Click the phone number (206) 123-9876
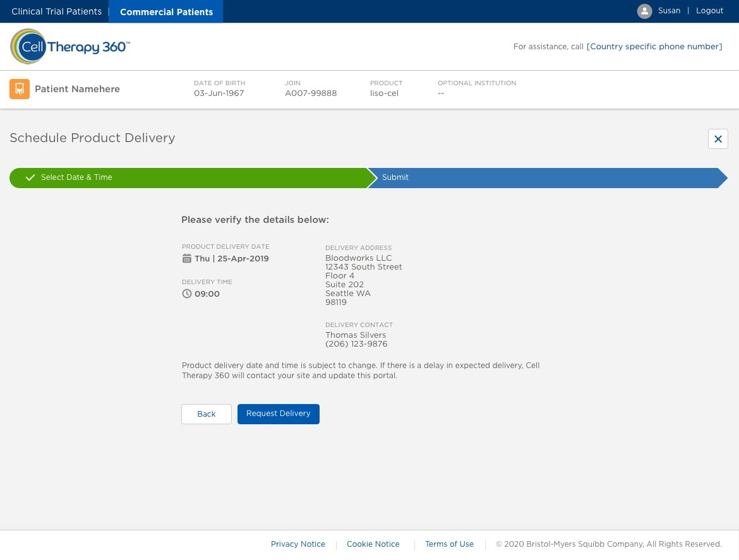The image size is (739, 560). 356,344
